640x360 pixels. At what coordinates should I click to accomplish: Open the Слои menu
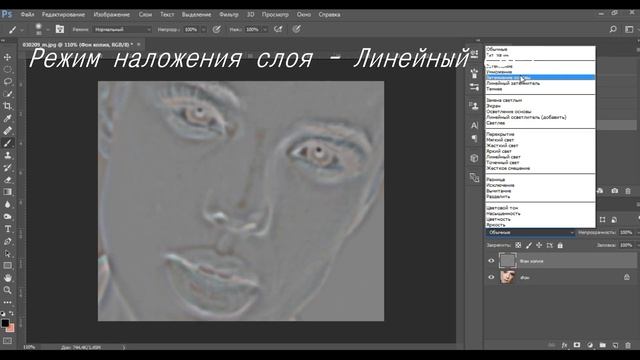click(145, 14)
